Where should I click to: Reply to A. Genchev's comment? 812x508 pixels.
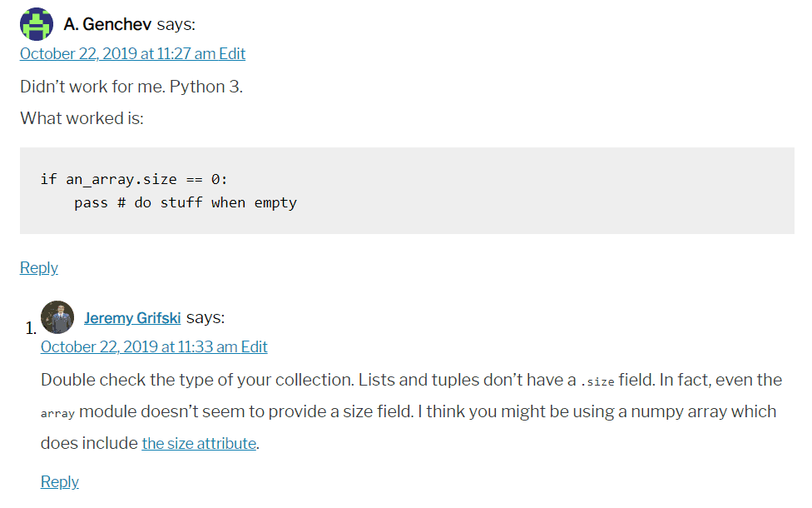pos(38,267)
